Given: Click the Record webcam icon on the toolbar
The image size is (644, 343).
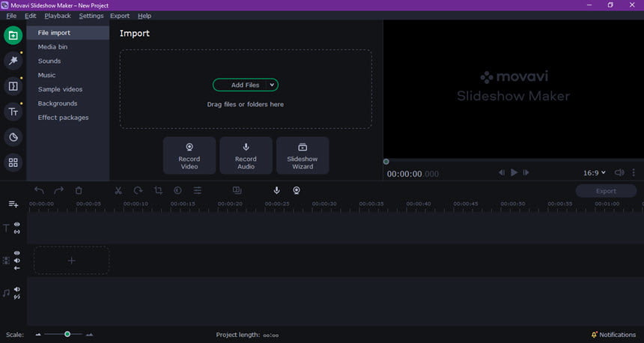Looking at the screenshot, I should [x=297, y=190].
